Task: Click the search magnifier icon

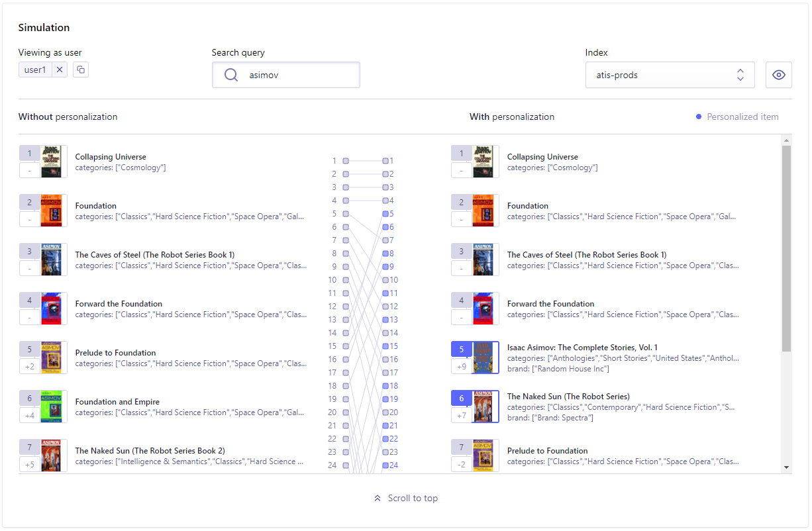Action: pos(231,75)
